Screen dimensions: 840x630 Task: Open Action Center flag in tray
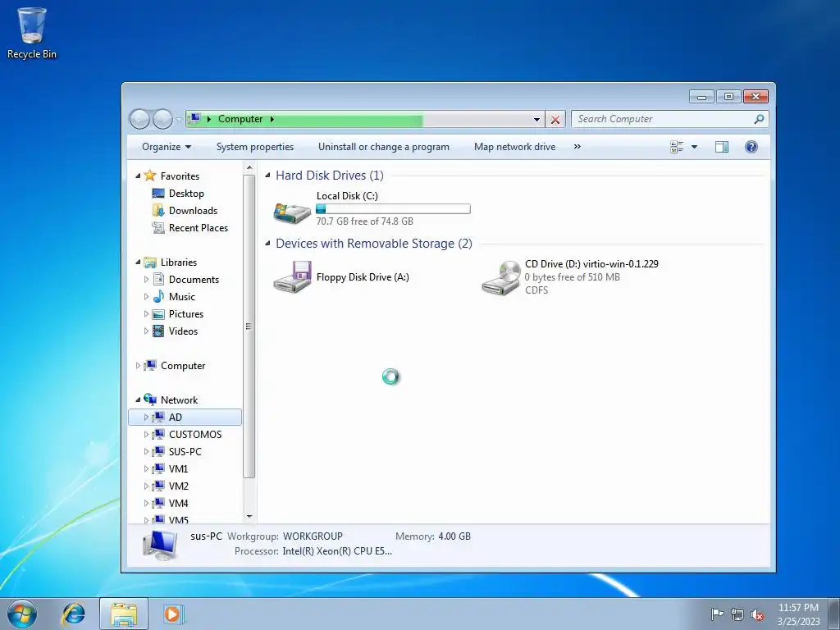coord(717,614)
